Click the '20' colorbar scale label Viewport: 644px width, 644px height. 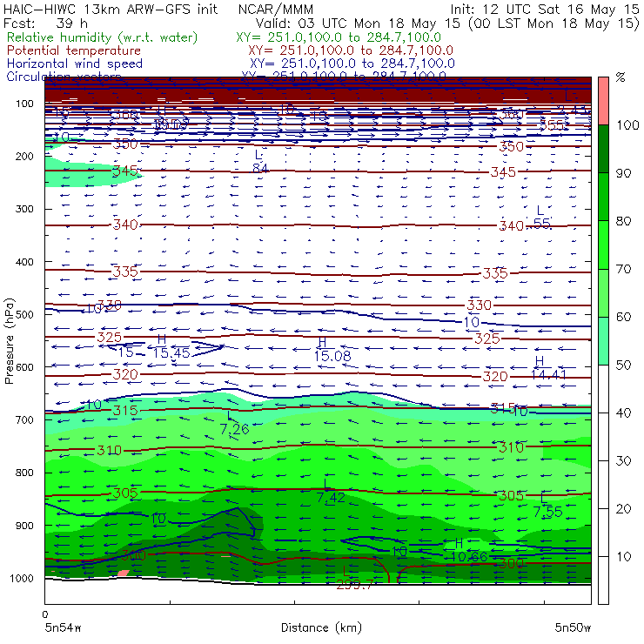[x=624, y=509]
